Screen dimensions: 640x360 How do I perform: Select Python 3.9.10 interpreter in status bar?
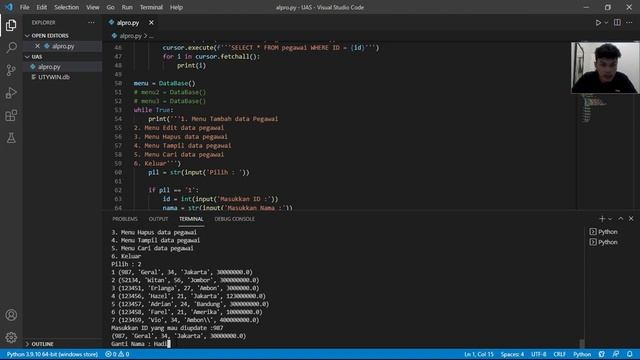pyautogui.click(x=52, y=354)
